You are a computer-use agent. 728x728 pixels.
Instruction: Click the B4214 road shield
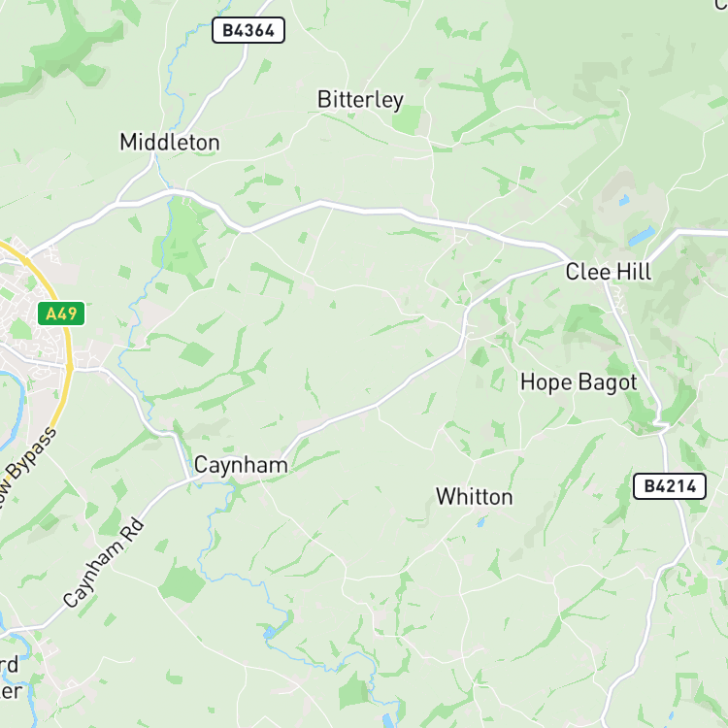coord(670,486)
